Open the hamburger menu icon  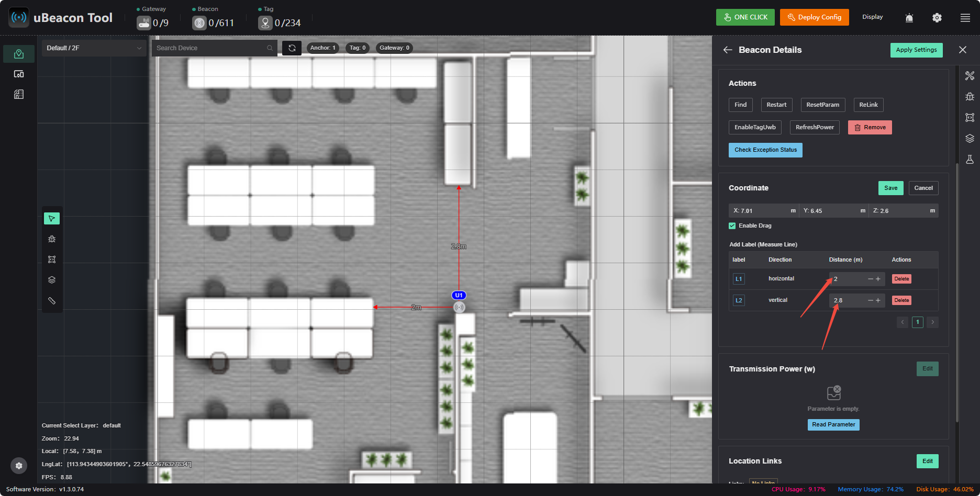965,18
